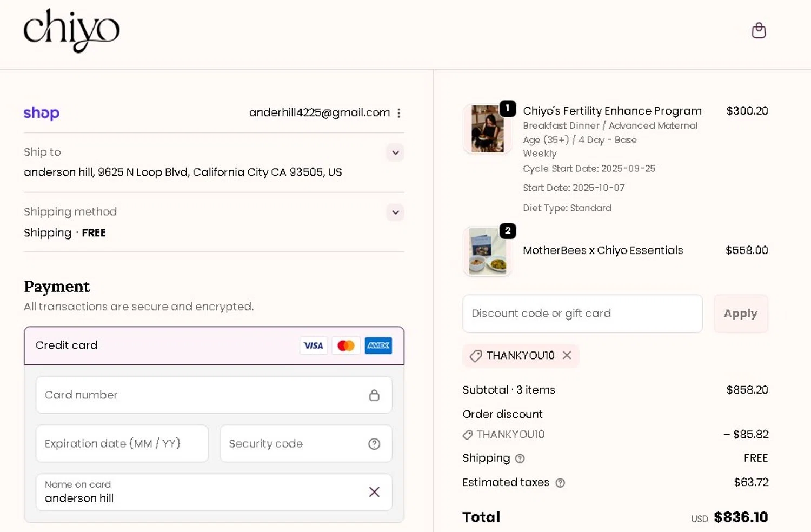The image size is (811, 532).
Task: Click the MotherBees x Chiyo Essentials title
Action: (x=603, y=250)
